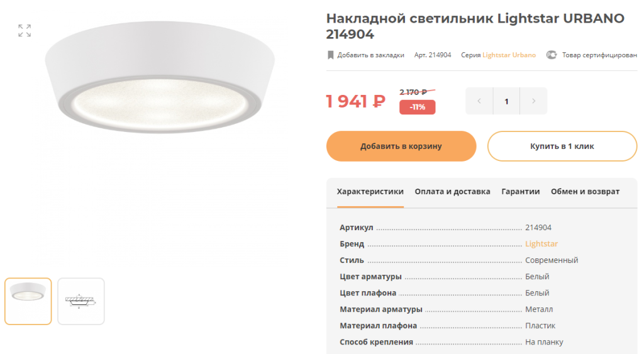This screenshot has width=644, height=354.
Task: Click the Товар сертифицирован label
Action: click(x=599, y=55)
